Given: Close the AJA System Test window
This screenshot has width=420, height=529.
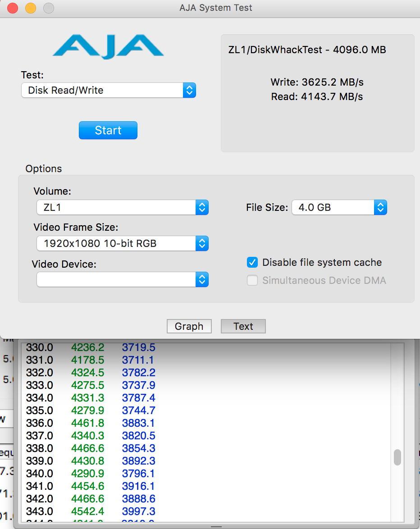Looking at the screenshot, I should (x=13, y=8).
